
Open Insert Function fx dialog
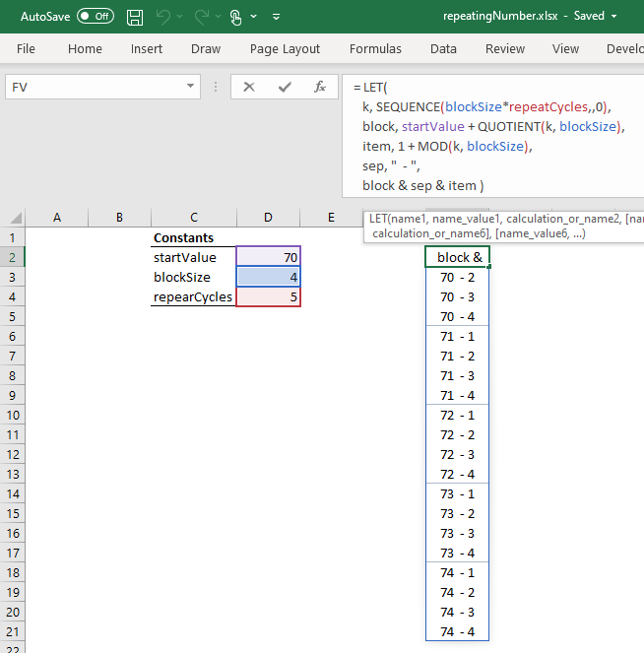319,87
